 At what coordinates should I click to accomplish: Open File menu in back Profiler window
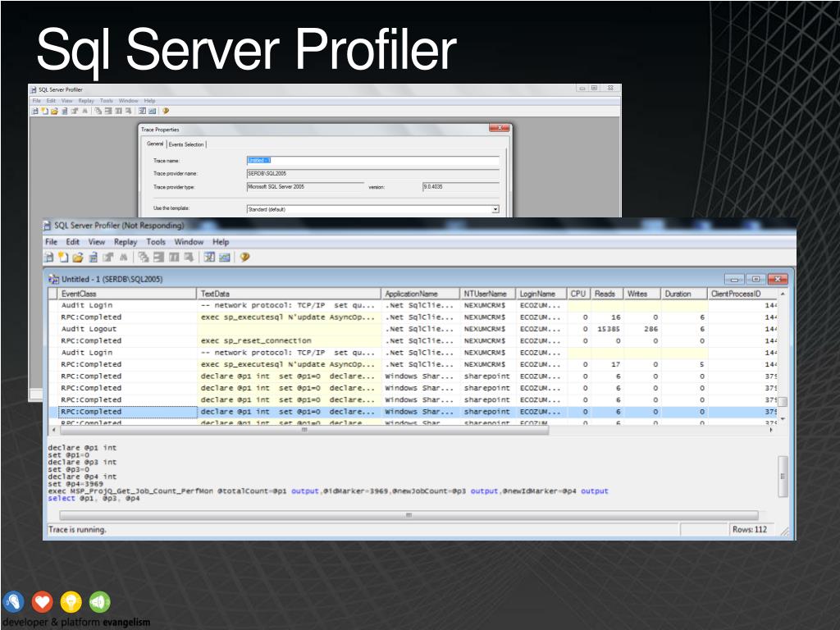coord(36,101)
